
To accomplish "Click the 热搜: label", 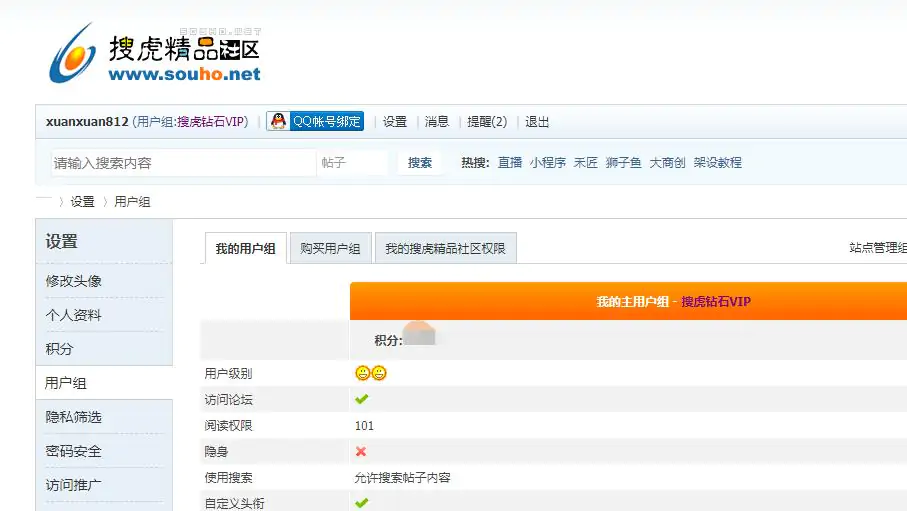I will click(x=475, y=163).
